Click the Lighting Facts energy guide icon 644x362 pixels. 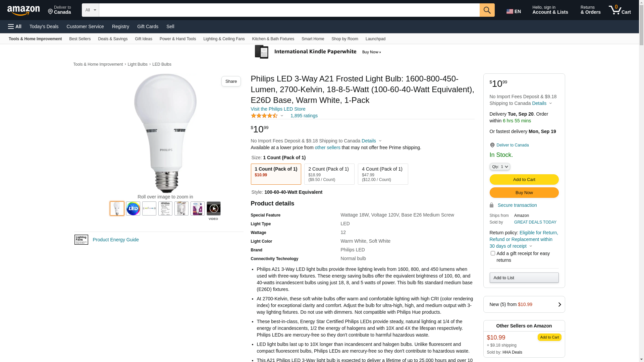[x=81, y=240]
